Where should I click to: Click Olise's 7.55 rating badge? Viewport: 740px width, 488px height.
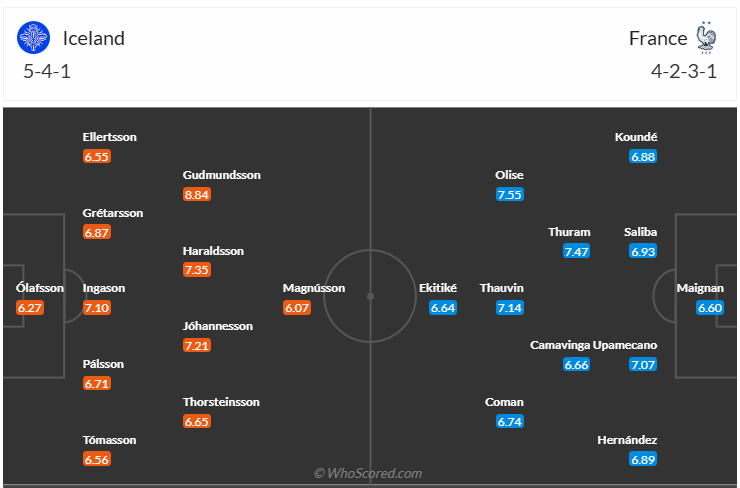[510, 194]
